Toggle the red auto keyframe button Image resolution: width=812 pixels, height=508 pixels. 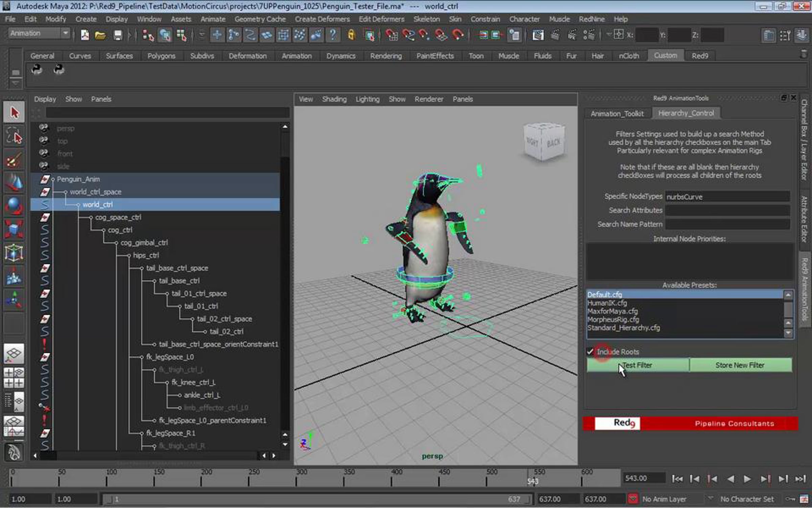coord(632,499)
